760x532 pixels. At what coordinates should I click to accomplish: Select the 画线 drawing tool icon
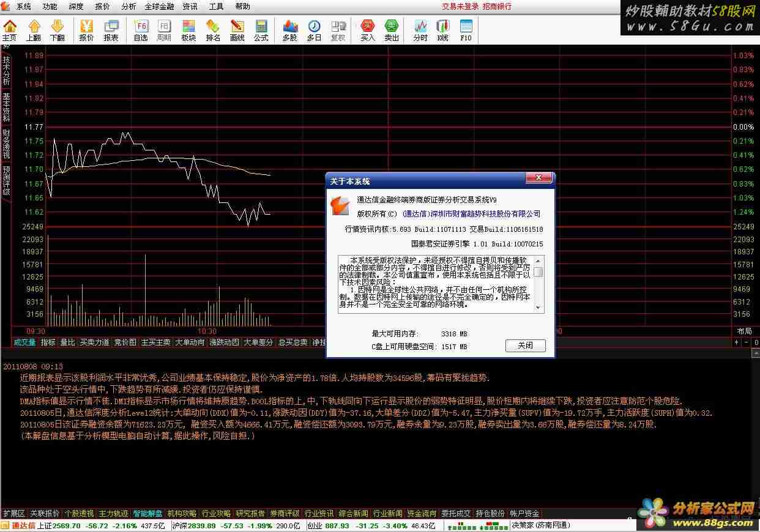pos(237,31)
